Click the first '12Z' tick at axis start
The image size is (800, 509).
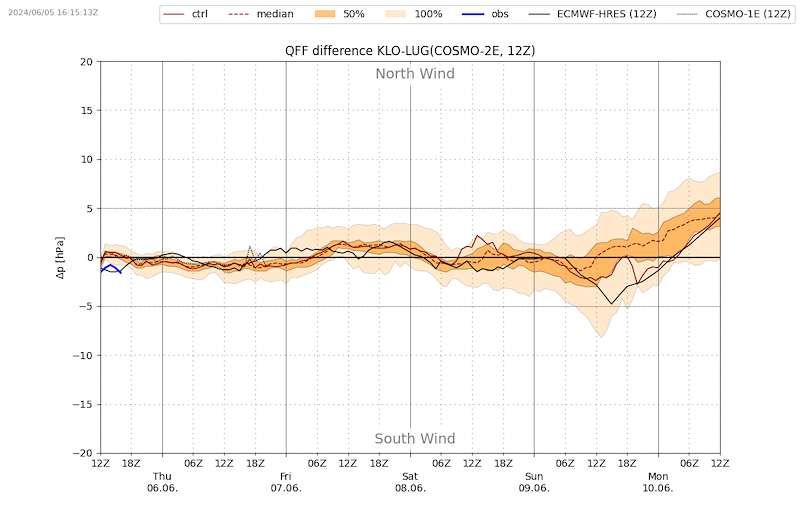point(101,463)
